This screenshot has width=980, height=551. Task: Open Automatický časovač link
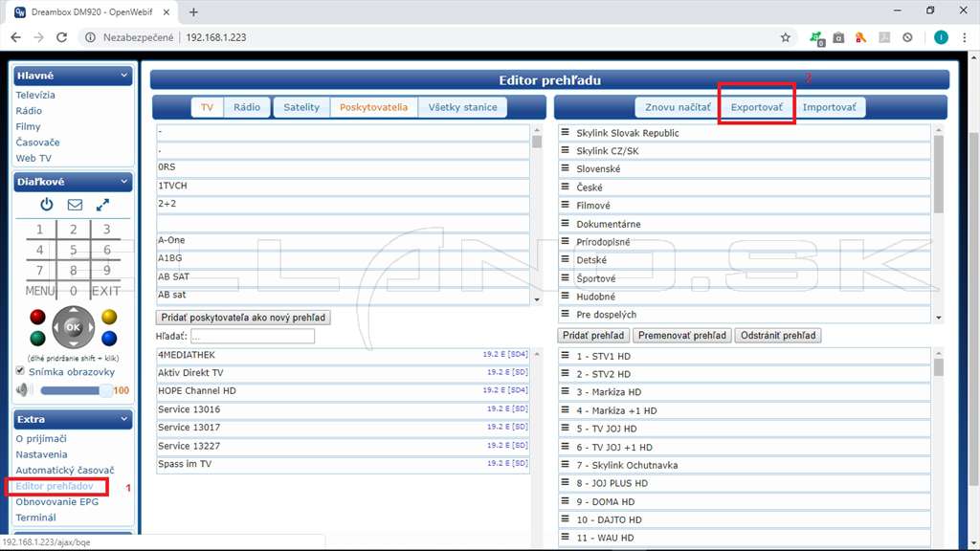[65, 470]
